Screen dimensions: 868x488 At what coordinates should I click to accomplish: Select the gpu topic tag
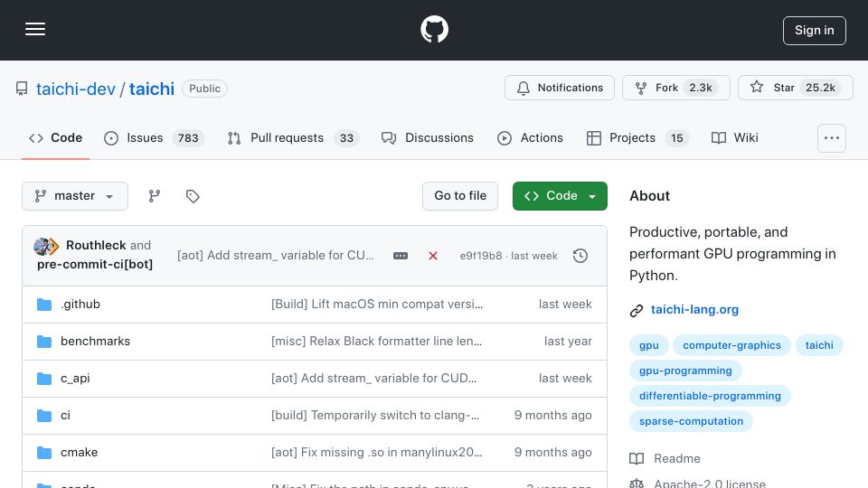point(649,345)
